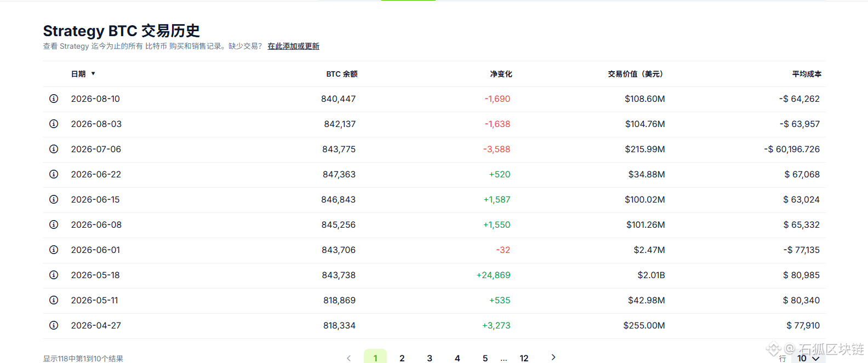Jump to last page 12
The image size is (868, 363).
[524, 358]
